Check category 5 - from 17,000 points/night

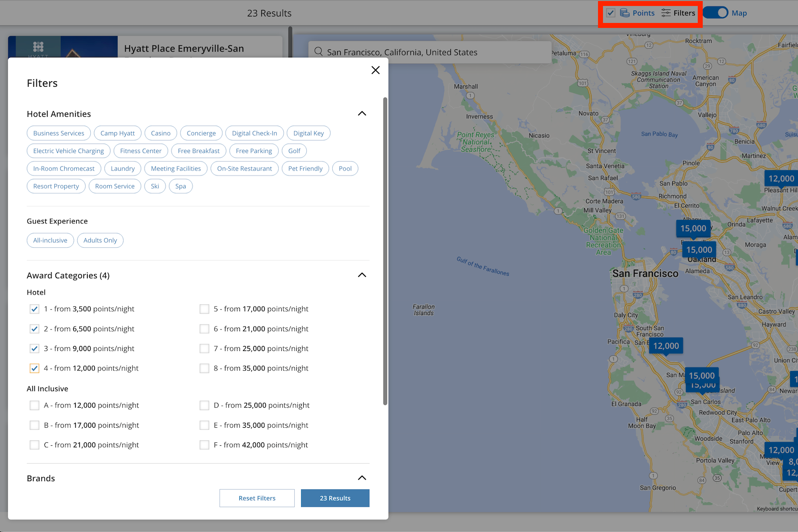pos(204,309)
